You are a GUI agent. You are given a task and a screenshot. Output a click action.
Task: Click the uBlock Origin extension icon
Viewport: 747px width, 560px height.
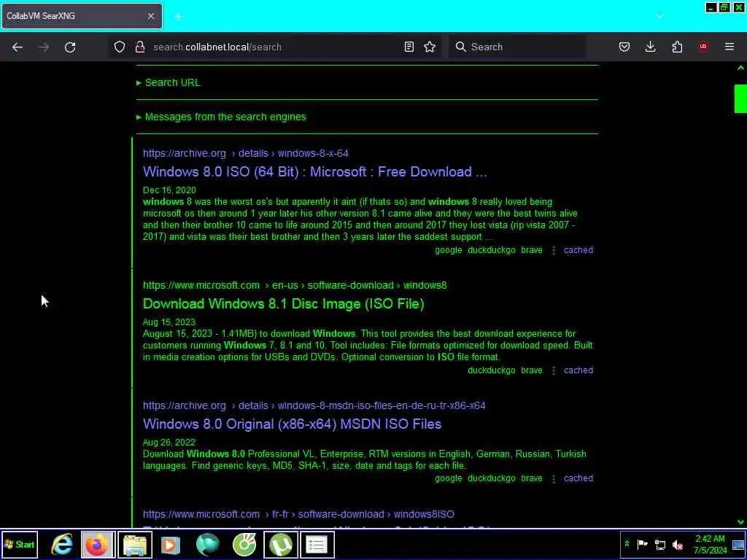[703, 47]
